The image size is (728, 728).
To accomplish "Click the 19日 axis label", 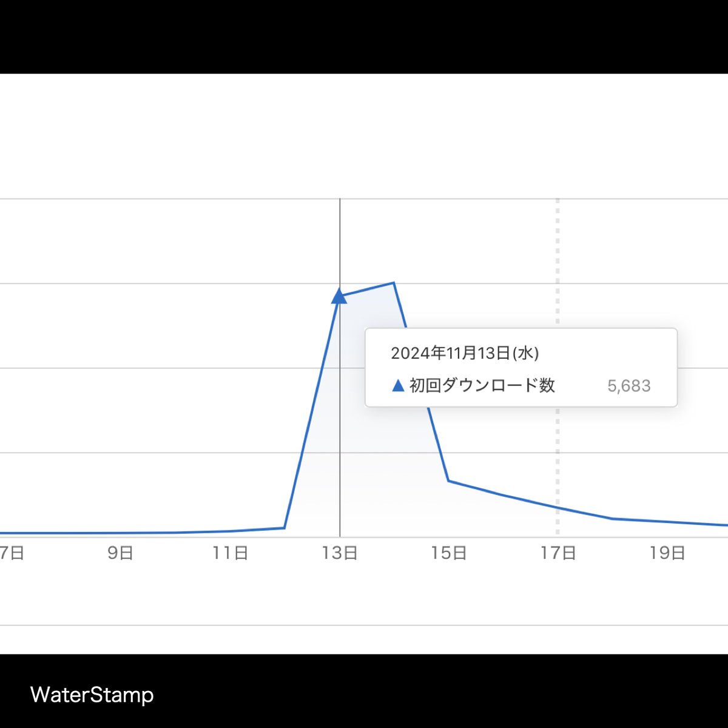I will pos(667,553).
